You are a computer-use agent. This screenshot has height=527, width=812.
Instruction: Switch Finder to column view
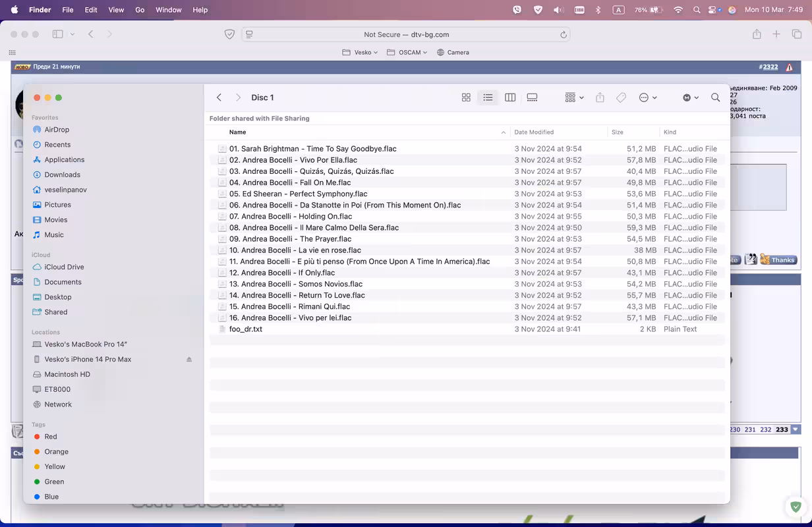pos(510,97)
